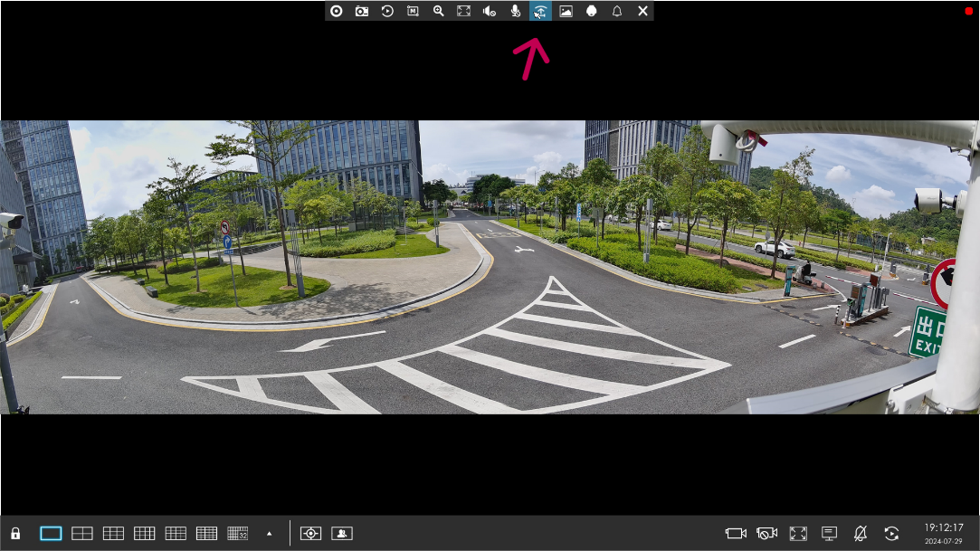Select the highlighted stream upload icon
Viewport: 980px width, 551px height.
click(x=540, y=11)
